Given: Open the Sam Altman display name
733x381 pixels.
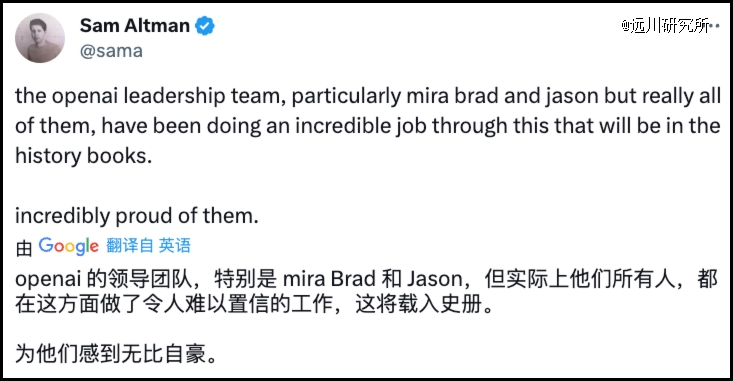Looking at the screenshot, I should coord(135,26).
